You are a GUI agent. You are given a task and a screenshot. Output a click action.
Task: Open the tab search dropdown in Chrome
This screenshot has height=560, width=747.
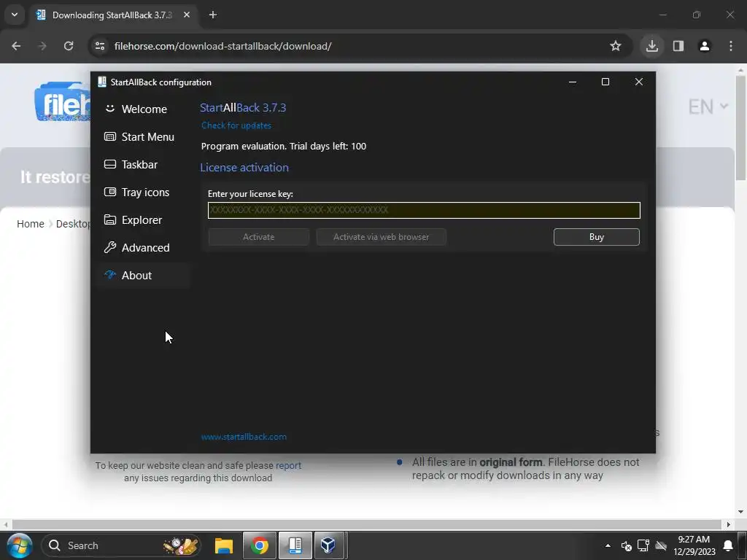point(15,15)
